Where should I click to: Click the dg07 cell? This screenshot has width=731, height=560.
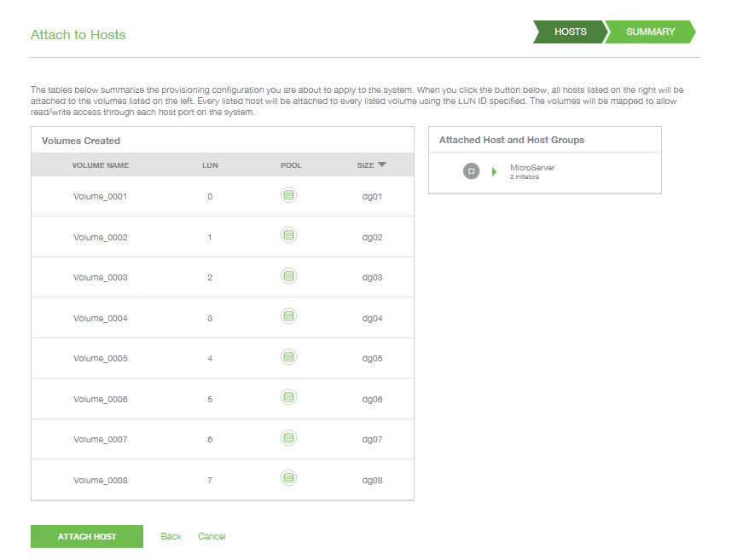(372, 439)
